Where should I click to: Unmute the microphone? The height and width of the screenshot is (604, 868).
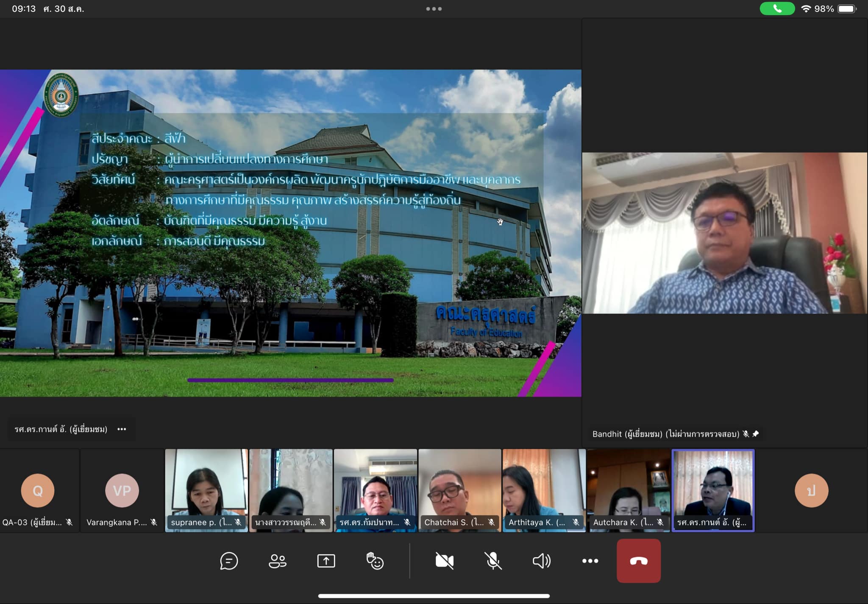click(x=493, y=561)
